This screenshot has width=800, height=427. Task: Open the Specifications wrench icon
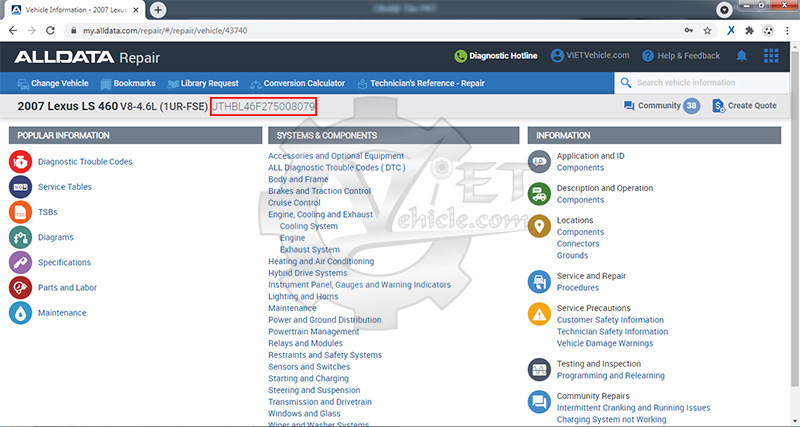20,262
